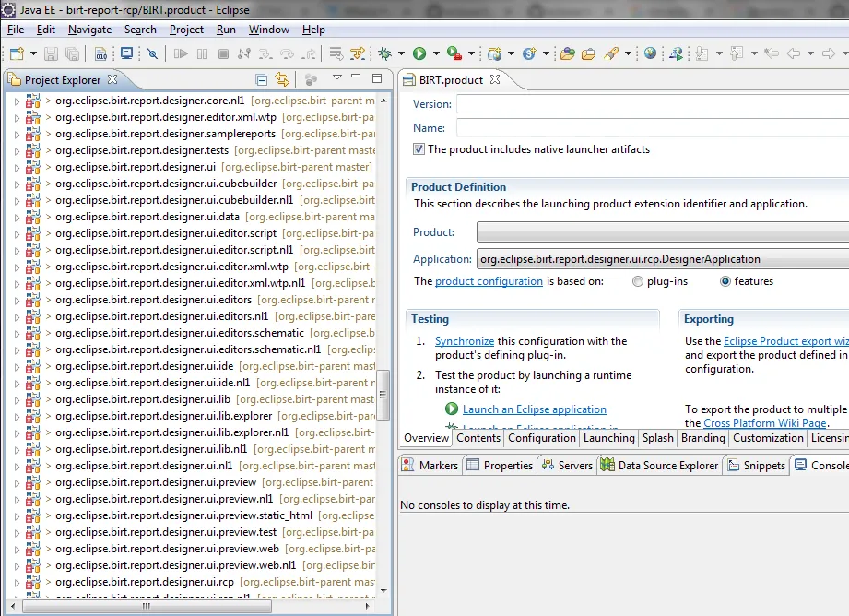Open the console monitor toolbar icon

[126, 53]
